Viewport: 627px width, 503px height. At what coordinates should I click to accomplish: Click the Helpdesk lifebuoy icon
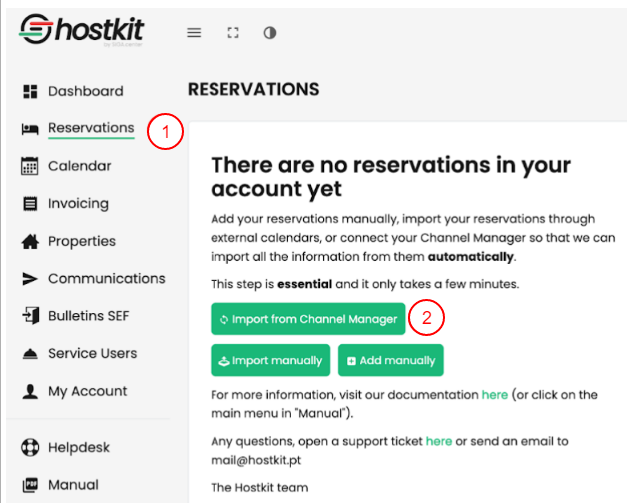click(x=30, y=447)
